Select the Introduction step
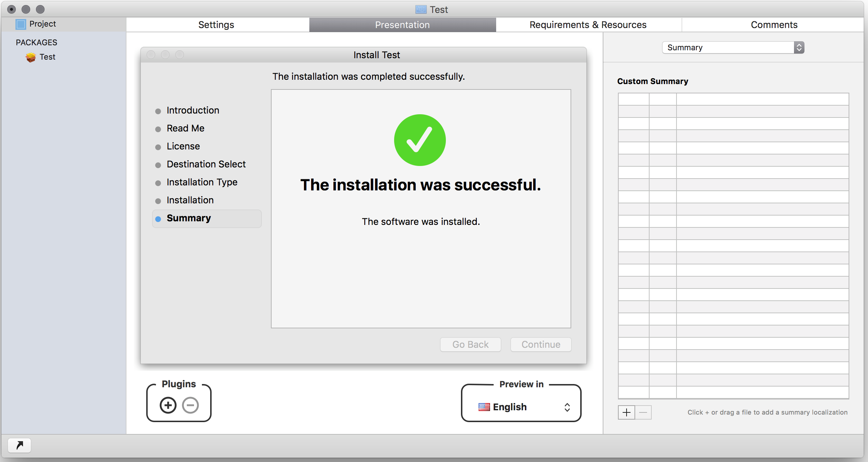This screenshot has width=868, height=462. [193, 110]
